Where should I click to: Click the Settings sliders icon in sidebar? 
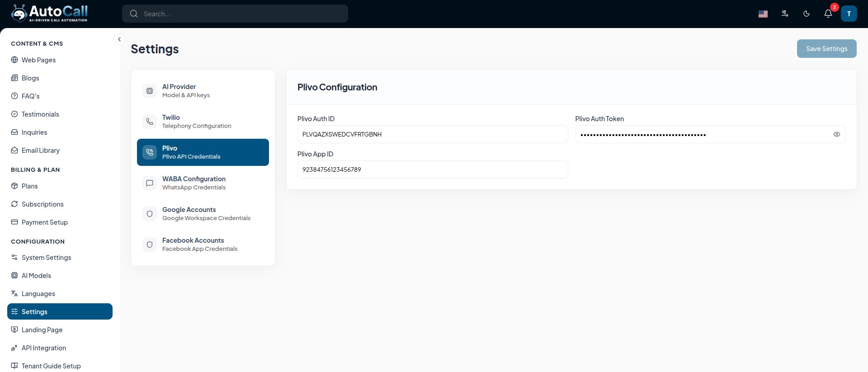coord(14,311)
